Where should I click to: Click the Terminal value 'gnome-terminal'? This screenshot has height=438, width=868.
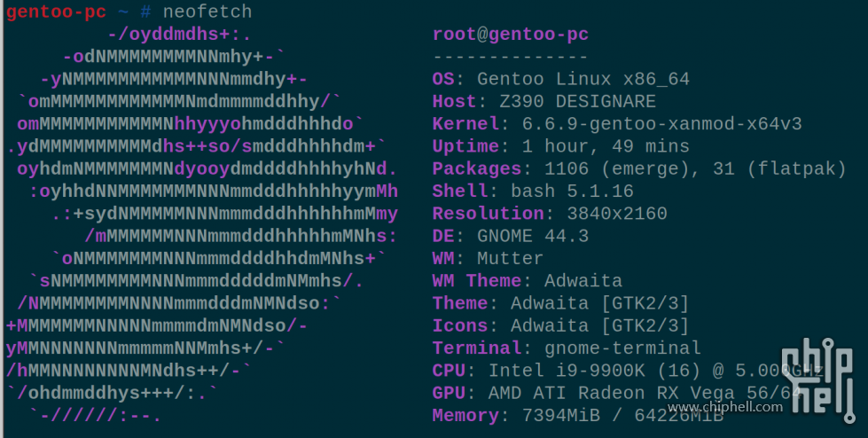point(622,348)
